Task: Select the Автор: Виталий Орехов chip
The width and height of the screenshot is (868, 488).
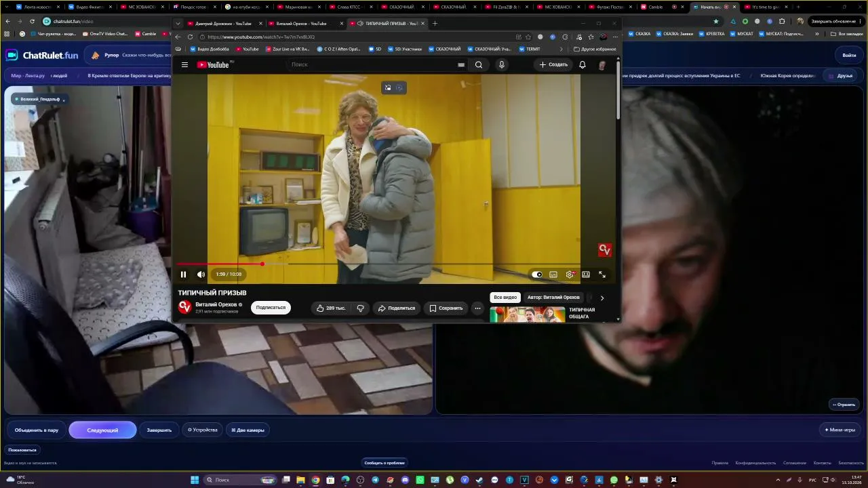Action: pos(553,298)
